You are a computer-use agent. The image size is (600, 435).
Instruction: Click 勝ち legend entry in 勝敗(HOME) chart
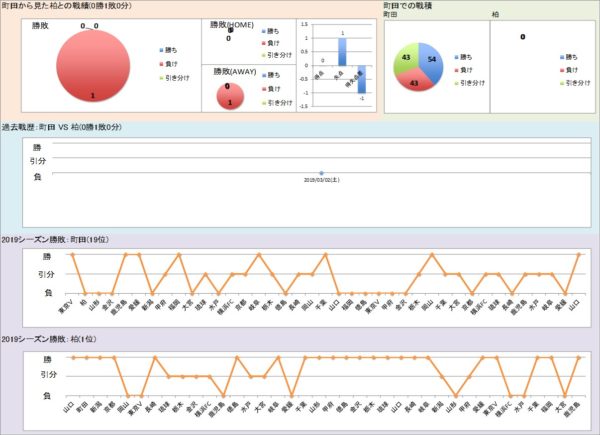tap(271, 31)
